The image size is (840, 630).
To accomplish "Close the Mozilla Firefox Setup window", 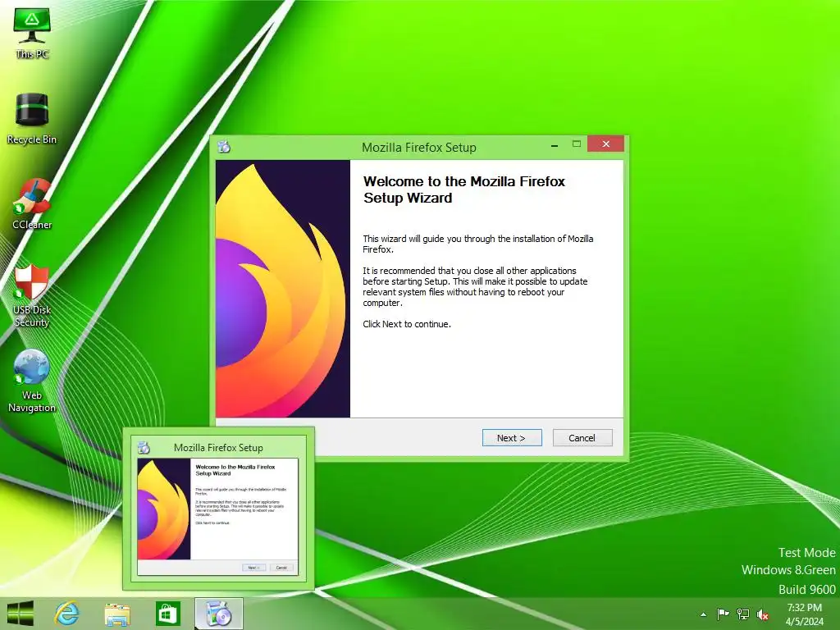I will 606,144.
